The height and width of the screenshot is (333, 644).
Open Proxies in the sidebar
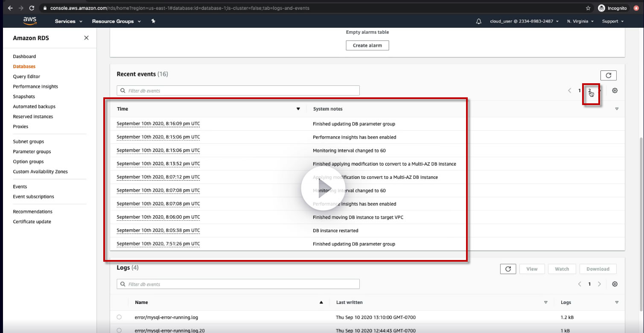pos(20,127)
